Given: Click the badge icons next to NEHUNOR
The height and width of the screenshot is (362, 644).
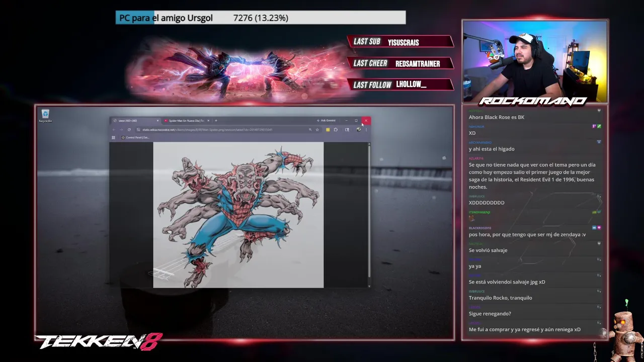Looking at the screenshot, I should (596, 127).
